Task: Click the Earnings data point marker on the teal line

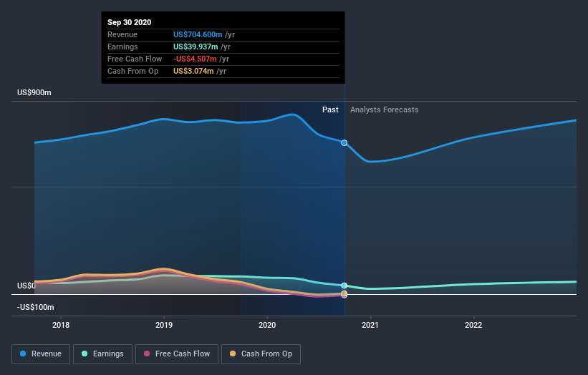Action: pyautogui.click(x=344, y=286)
